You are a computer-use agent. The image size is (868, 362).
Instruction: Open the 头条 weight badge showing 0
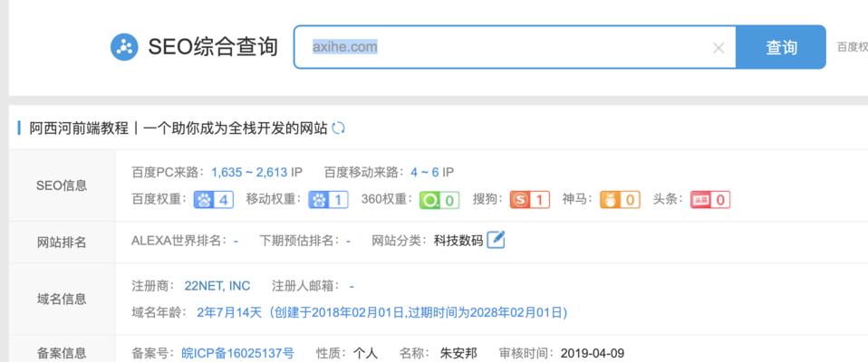710,199
